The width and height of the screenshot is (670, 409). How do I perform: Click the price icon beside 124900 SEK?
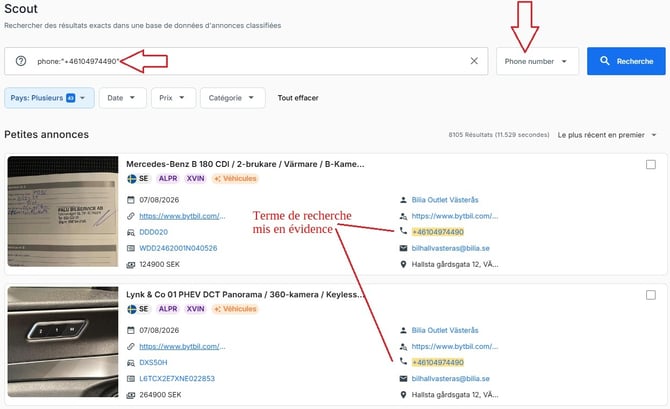(131, 265)
